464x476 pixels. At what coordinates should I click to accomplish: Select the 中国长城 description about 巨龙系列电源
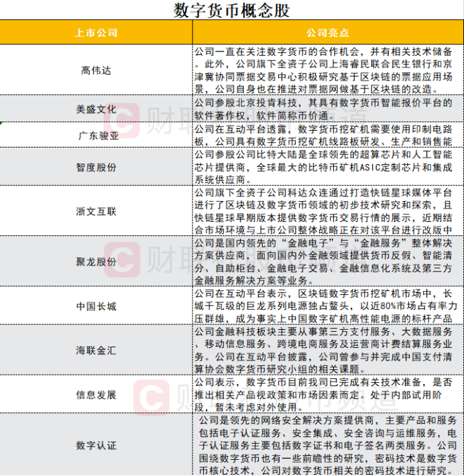[x=327, y=306]
